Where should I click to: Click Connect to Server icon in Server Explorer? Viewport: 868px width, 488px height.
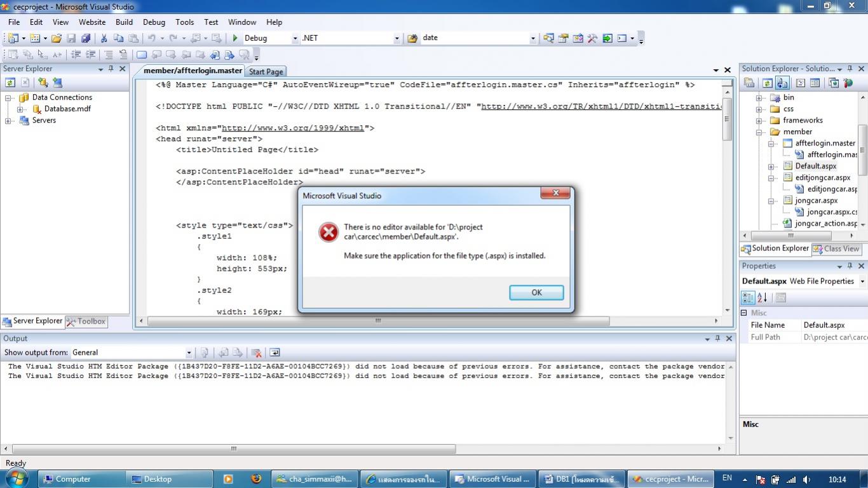point(57,83)
